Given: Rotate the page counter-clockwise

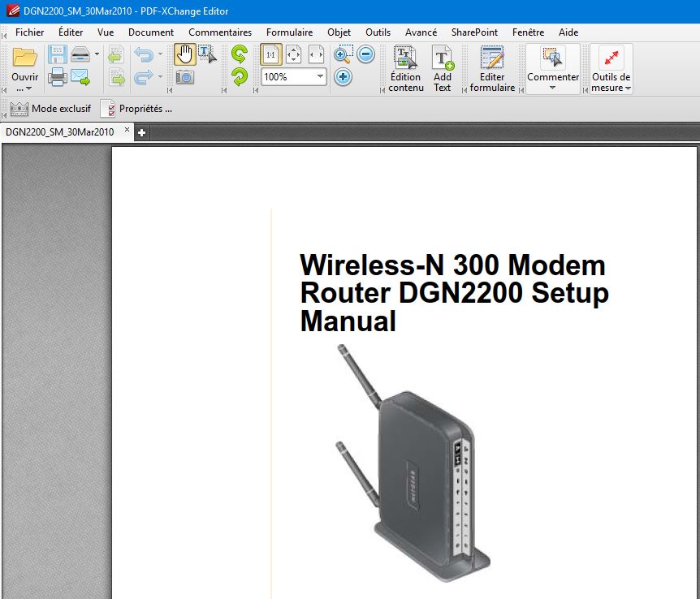Looking at the screenshot, I should [x=240, y=54].
